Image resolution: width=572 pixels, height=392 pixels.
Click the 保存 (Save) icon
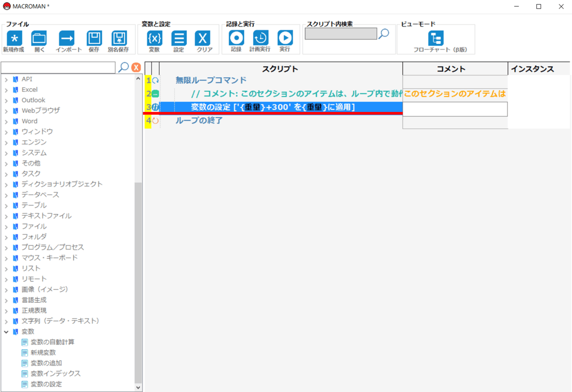click(94, 38)
